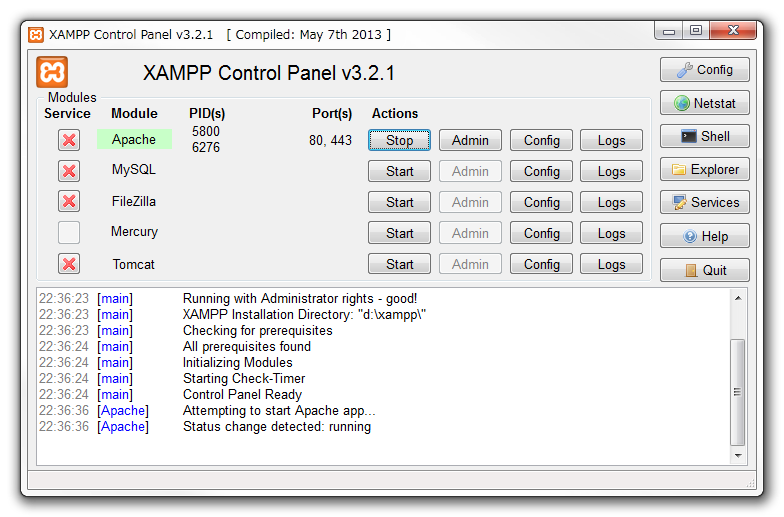784x517 pixels.
Task: Open Help with the question mark button
Action: 704,236
